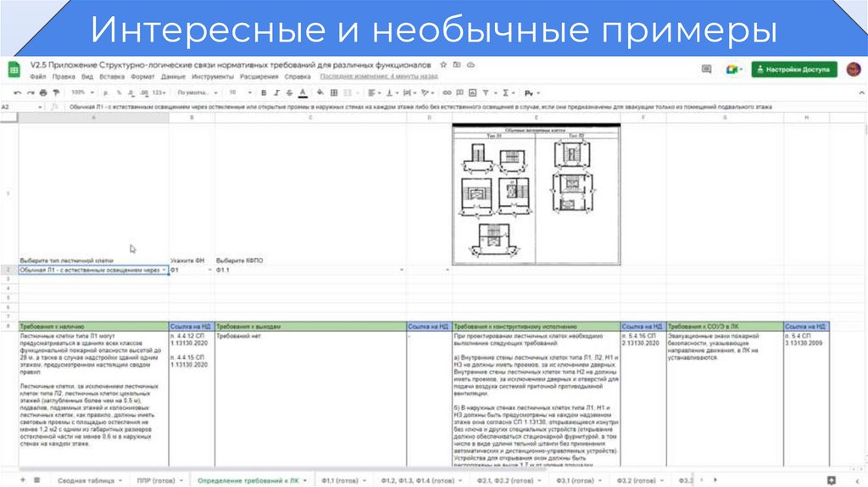The width and height of the screenshot is (868, 487).
Task: Format cell as currency (р.)
Action: point(106,93)
